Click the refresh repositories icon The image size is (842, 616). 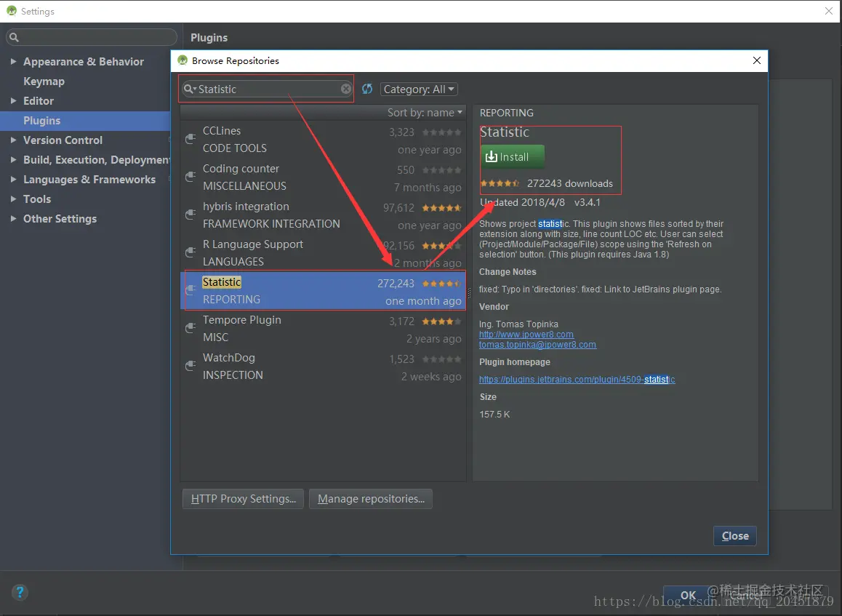point(367,89)
